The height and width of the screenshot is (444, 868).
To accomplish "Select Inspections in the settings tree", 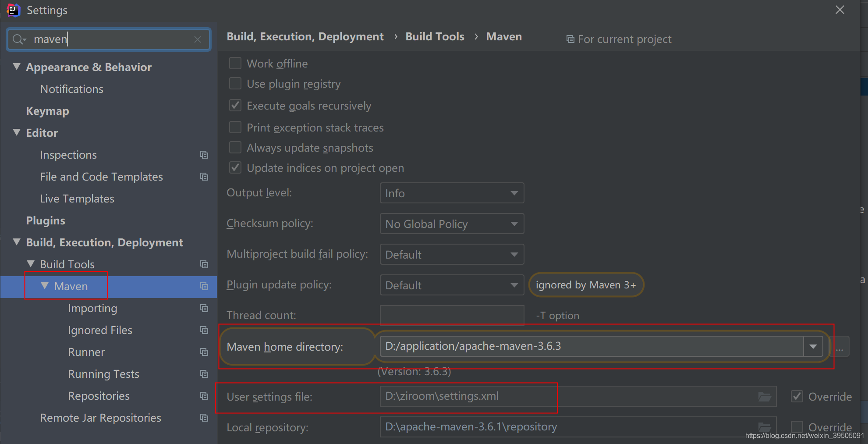I will [68, 155].
